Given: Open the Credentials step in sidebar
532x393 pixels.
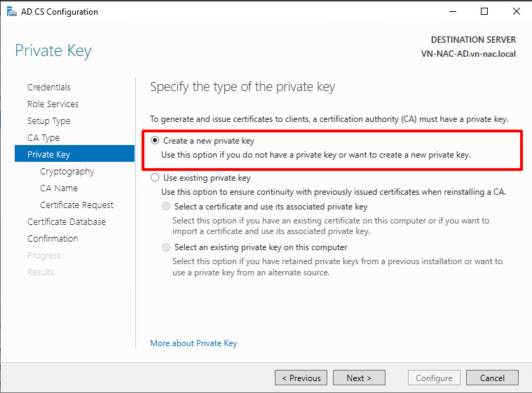Looking at the screenshot, I should click(49, 87).
